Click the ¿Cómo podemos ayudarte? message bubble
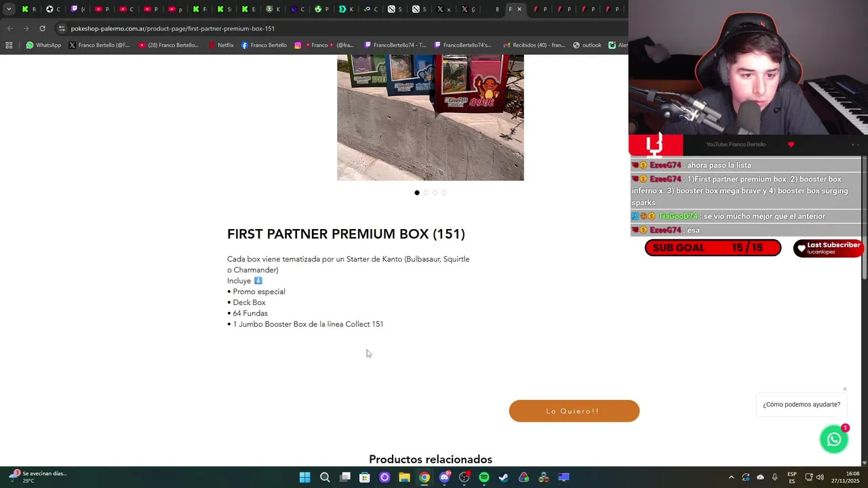The height and width of the screenshot is (488, 868). pyautogui.click(x=802, y=405)
